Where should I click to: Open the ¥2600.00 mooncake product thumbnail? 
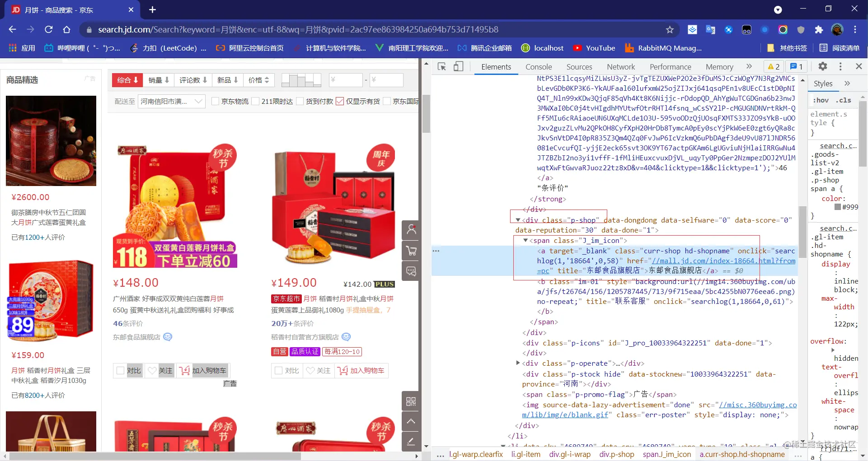(51, 141)
